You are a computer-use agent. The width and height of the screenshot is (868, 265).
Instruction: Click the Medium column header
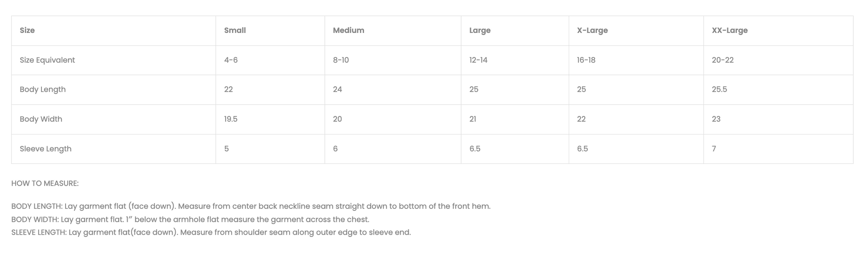coord(348,30)
